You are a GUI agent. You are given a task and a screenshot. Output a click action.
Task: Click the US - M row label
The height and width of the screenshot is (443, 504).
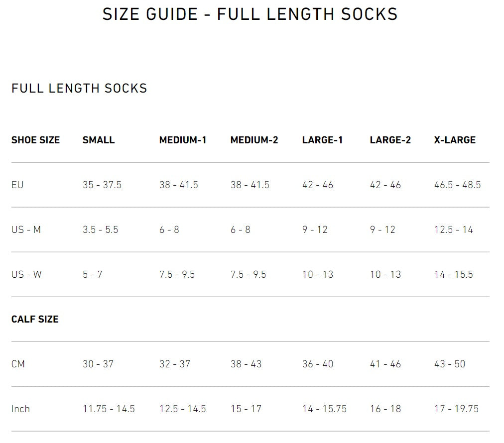tap(26, 229)
